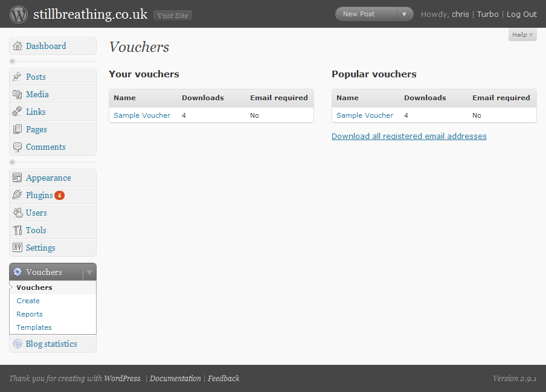The image size is (546, 392).
Task: Open the Posts menu
Action: point(36,77)
